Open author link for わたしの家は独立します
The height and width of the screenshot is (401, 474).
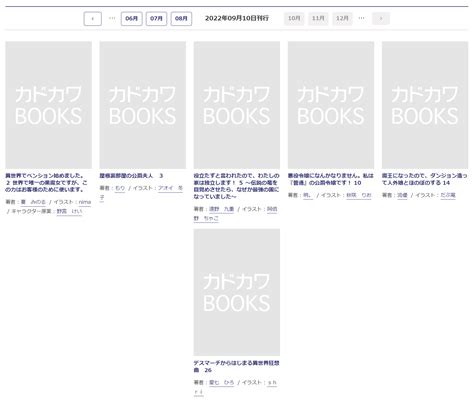(x=221, y=209)
